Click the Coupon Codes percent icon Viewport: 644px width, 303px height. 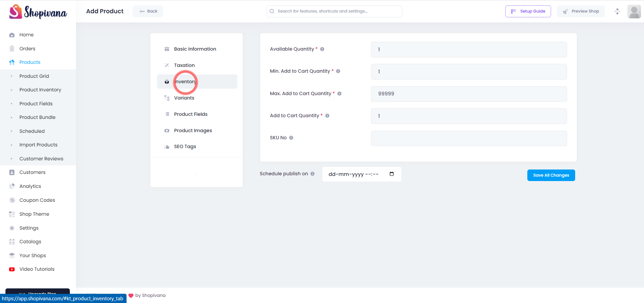pyautogui.click(x=12, y=200)
